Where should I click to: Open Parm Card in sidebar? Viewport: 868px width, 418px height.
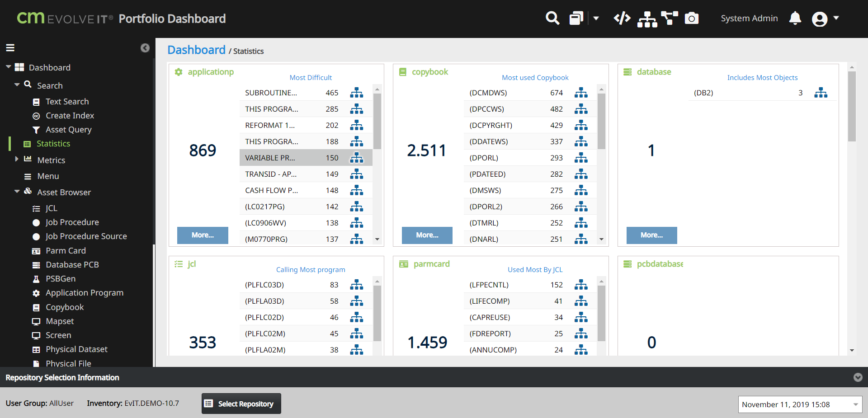66,251
